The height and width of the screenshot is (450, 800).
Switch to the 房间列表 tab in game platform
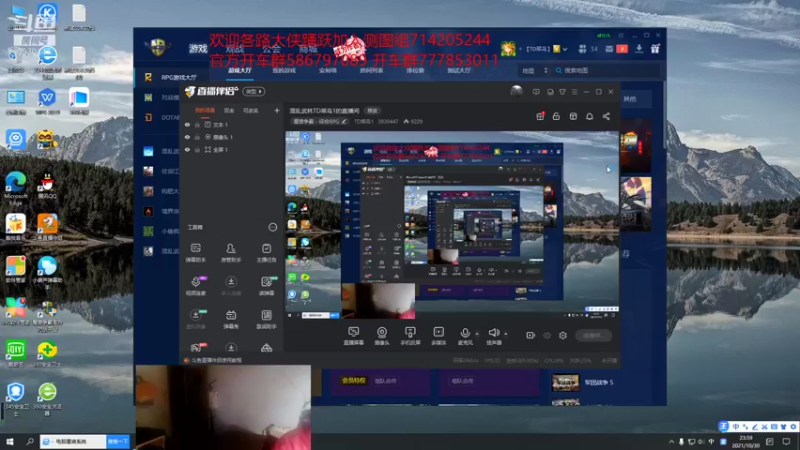point(371,70)
